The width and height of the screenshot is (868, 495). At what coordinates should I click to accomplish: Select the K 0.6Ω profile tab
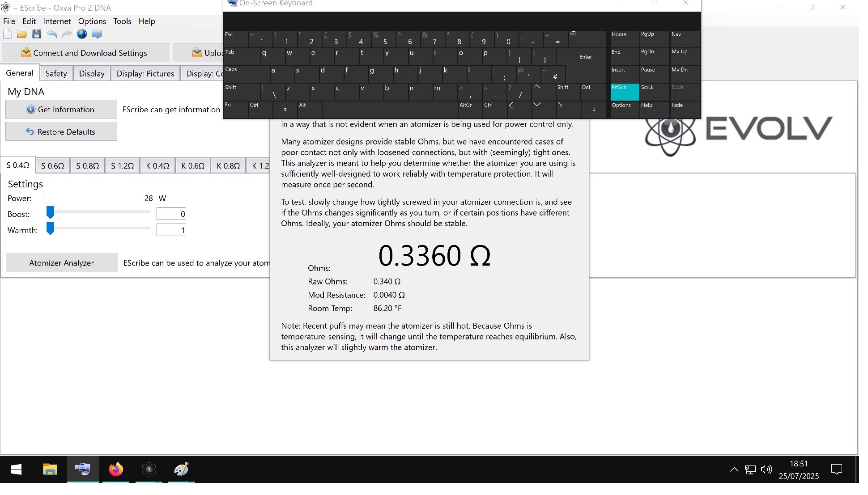pyautogui.click(x=193, y=165)
